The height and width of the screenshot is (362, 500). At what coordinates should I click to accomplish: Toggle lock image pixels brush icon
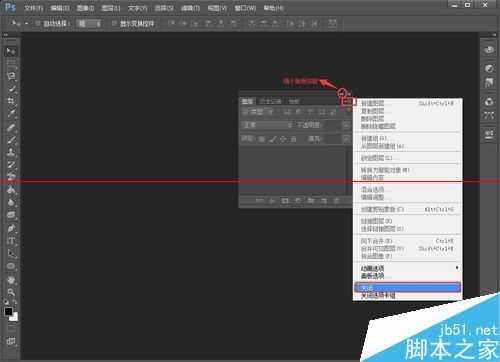(x=273, y=139)
